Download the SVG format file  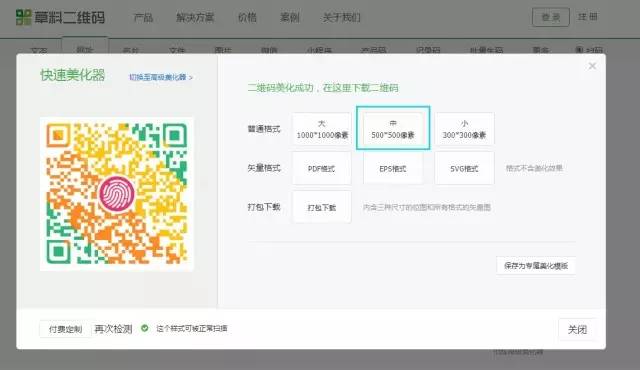464,168
